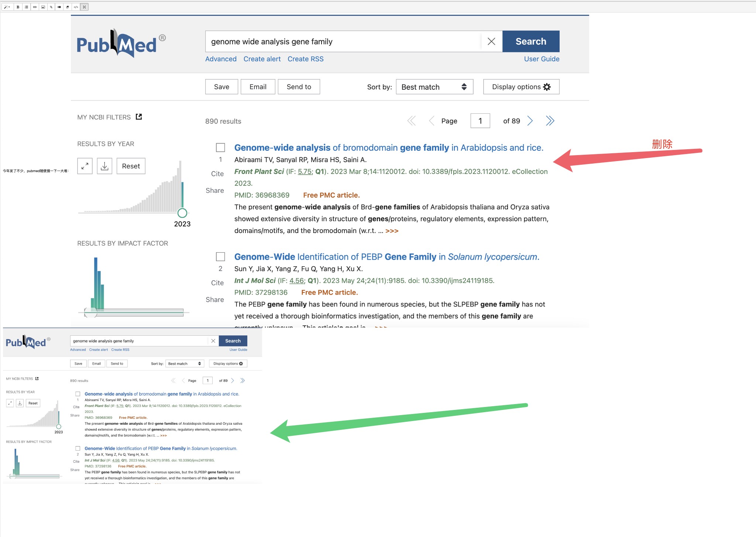Viewport: 756px width, 537px height.
Task: Click the smaller 2023 year slider handle
Action: (x=59, y=427)
